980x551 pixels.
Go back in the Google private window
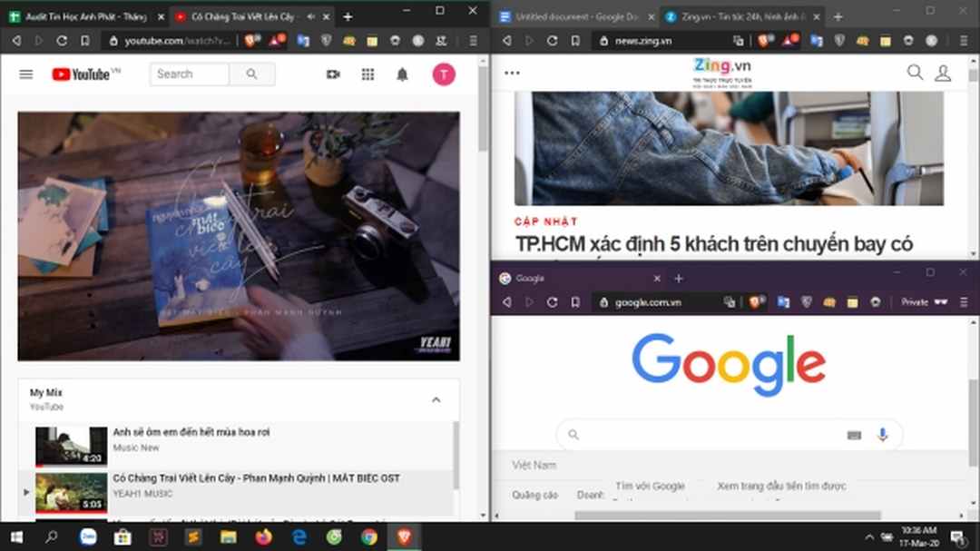(507, 302)
